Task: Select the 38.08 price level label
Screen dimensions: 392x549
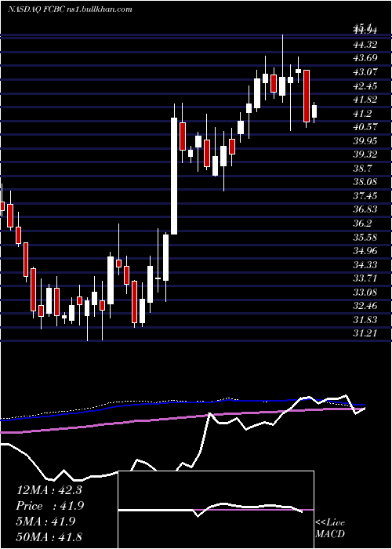Action: (x=365, y=182)
